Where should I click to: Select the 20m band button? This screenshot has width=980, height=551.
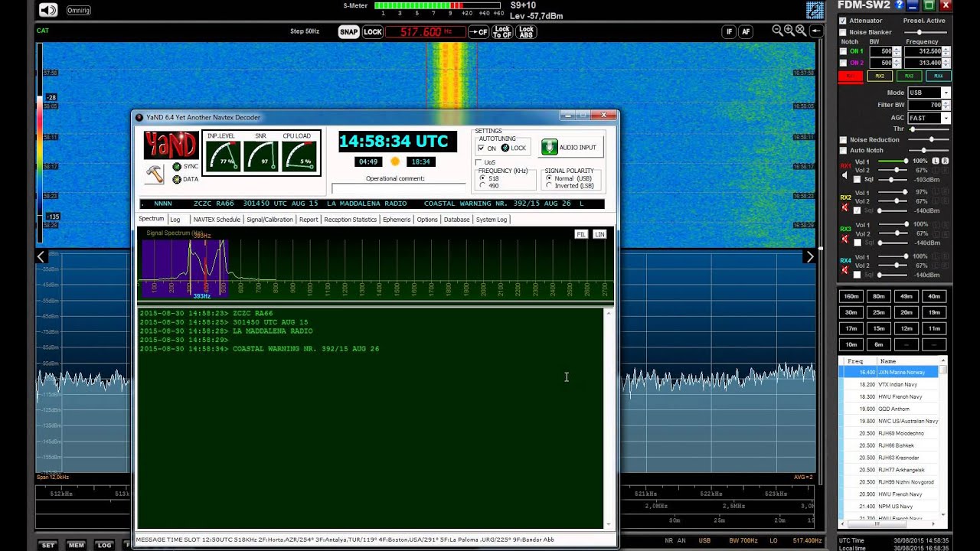(x=906, y=312)
